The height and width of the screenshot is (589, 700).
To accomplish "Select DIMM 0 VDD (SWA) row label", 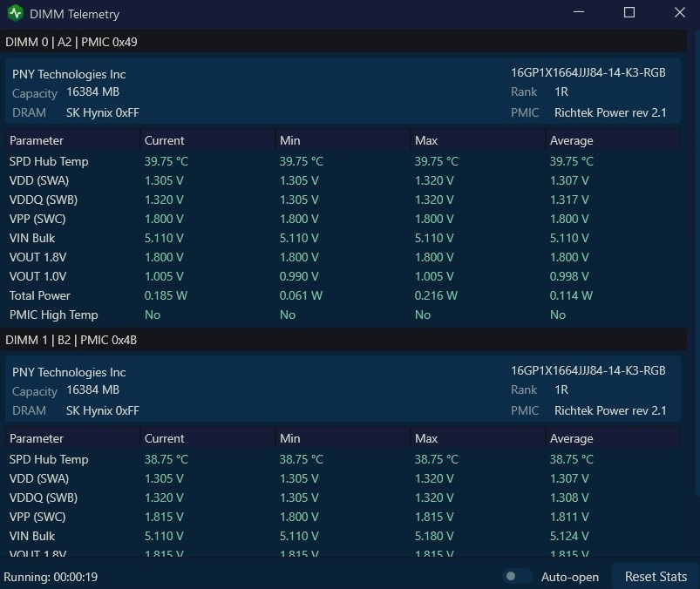I will [39, 180].
